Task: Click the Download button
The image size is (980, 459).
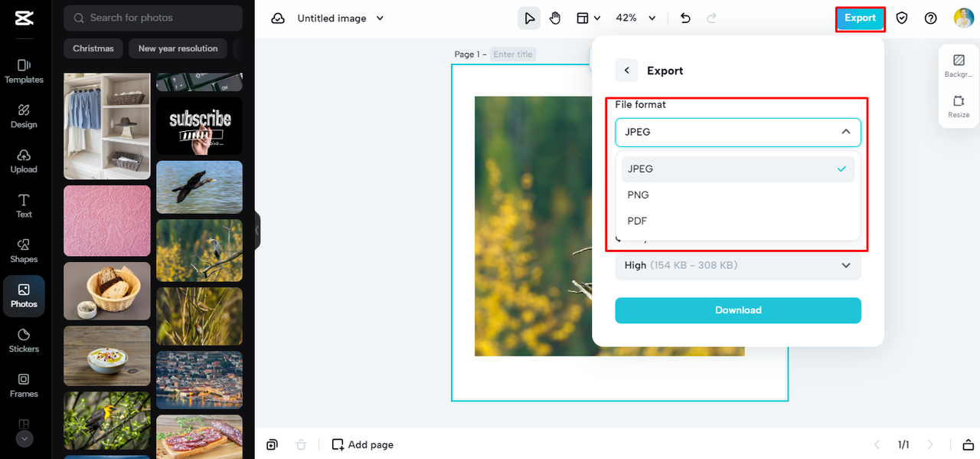Action: point(737,310)
